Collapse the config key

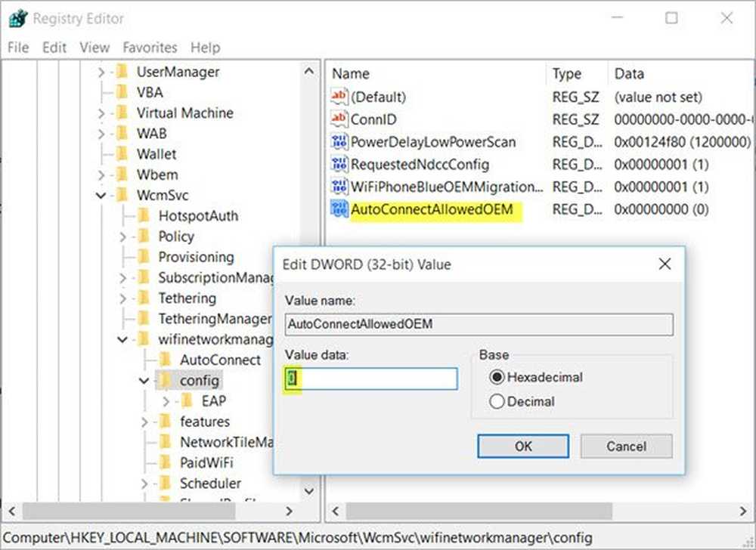click(144, 381)
